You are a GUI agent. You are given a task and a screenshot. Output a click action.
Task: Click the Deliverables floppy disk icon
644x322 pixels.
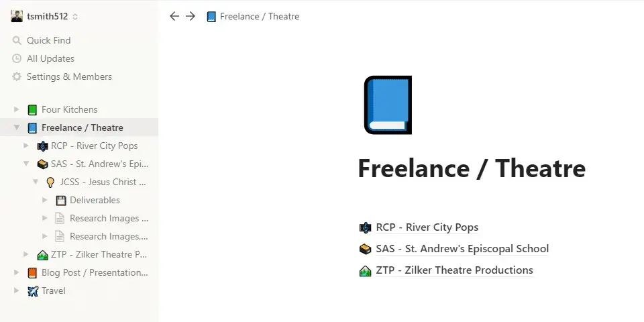pos(60,200)
